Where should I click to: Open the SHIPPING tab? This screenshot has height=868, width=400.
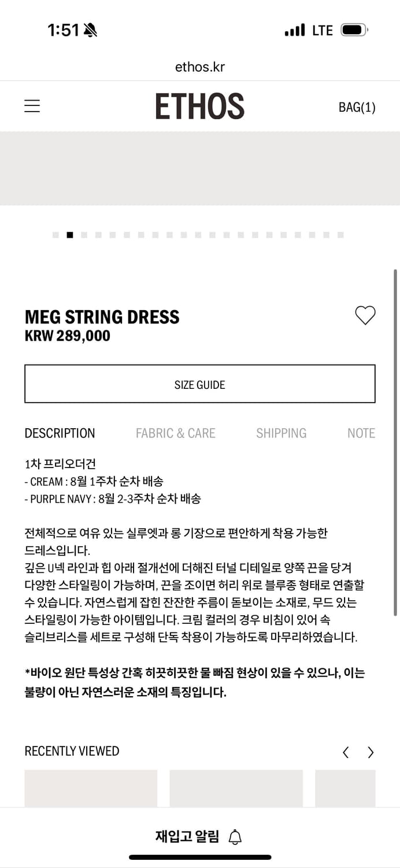282,433
